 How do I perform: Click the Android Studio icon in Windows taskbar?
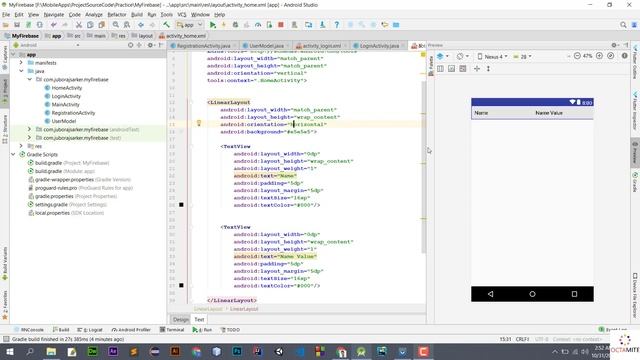click(361, 351)
